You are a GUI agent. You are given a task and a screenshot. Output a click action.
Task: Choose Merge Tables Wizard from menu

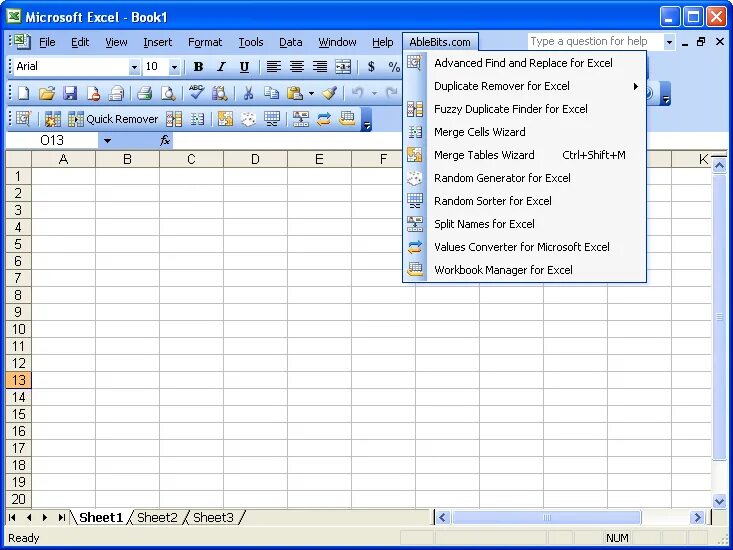[x=525, y=155]
